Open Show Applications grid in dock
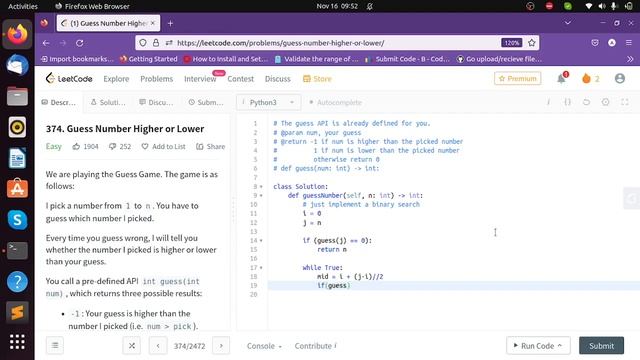The image size is (640, 360). click(17, 342)
